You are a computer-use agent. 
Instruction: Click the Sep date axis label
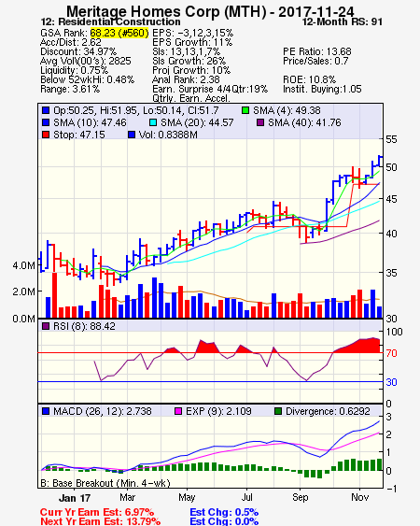point(300,497)
